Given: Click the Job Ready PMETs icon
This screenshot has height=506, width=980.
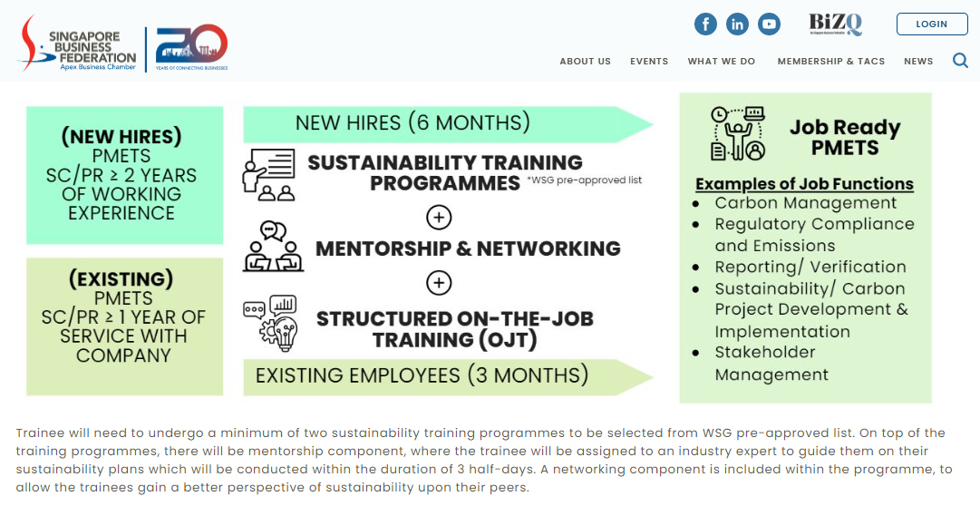Looking at the screenshot, I should (739, 134).
